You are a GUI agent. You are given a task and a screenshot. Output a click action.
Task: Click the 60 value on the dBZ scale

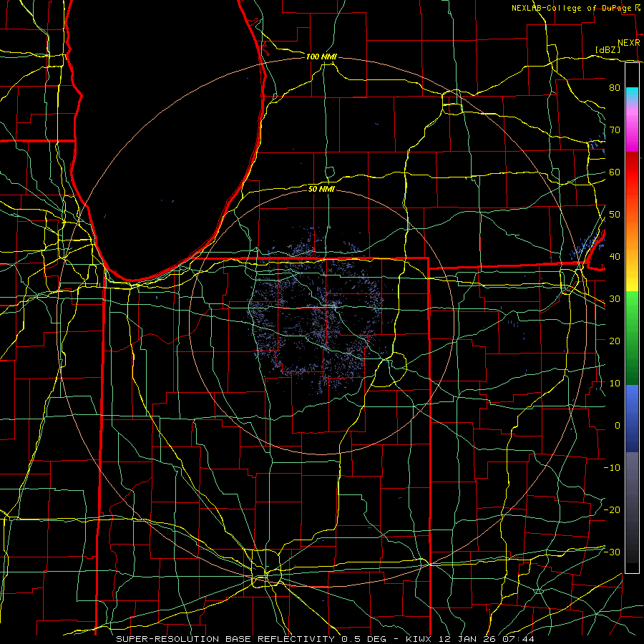[x=615, y=172]
